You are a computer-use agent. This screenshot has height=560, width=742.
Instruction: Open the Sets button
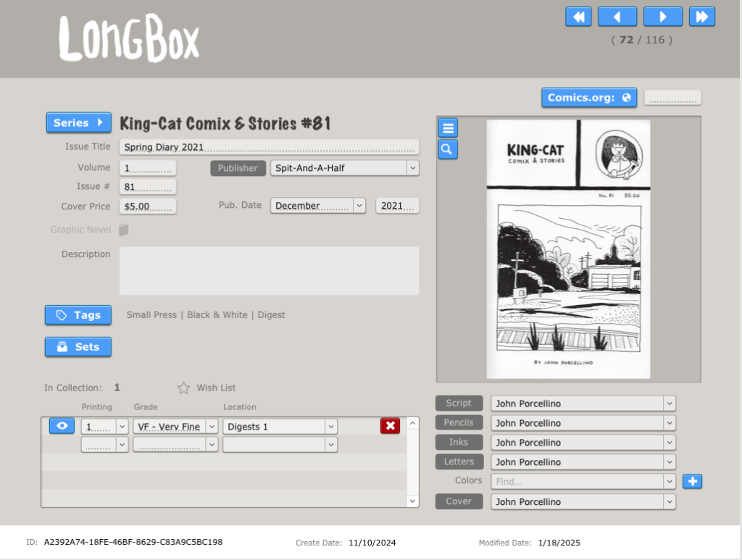78,347
